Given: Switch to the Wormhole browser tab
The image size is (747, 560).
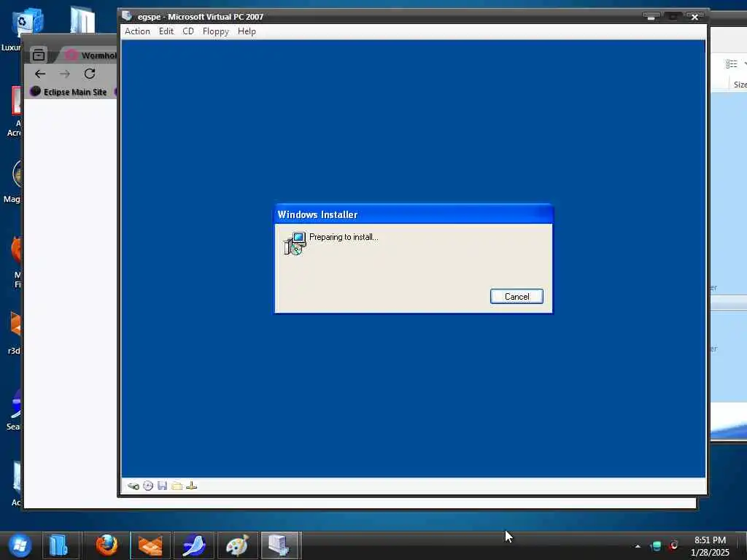Looking at the screenshot, I should [x=90, y=55].
